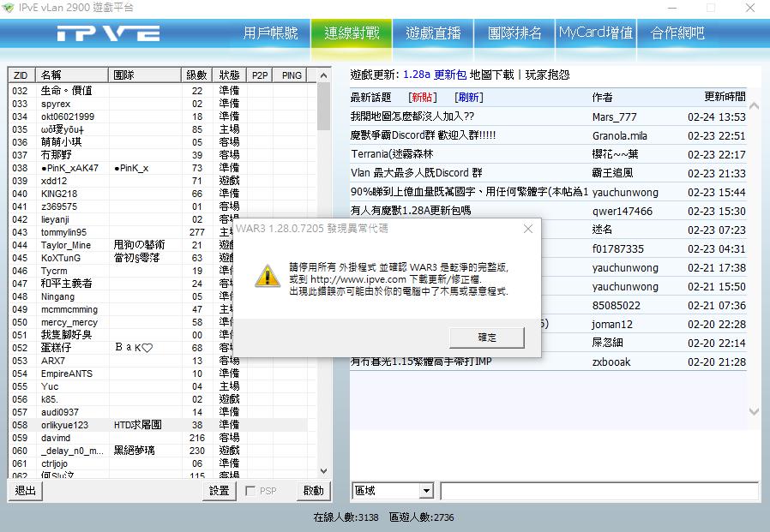Screen dimensions: 770x532
Task: Open the 1.28a 更新包 link
Action: point(435,75)
